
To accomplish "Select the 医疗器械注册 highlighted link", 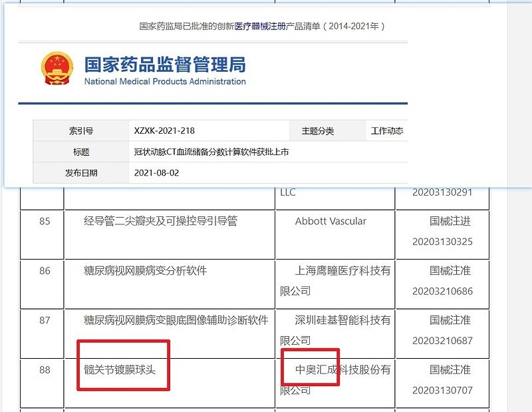I will [x=253, y=27].
